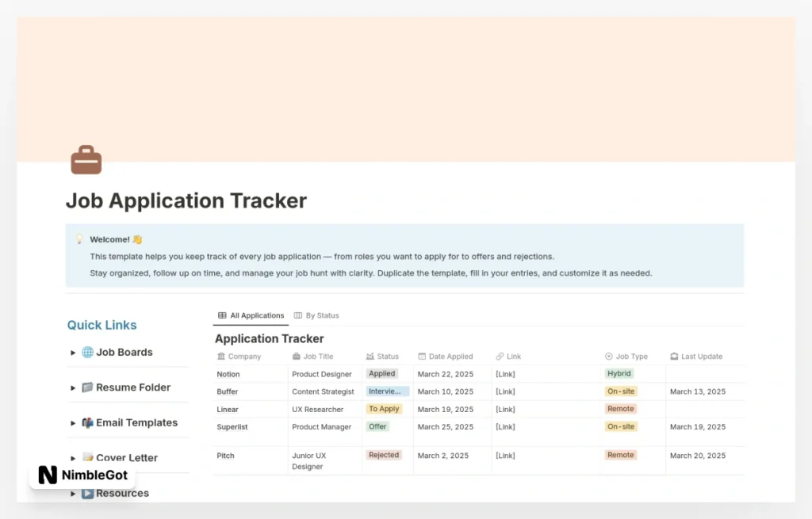This screenshot has width=812, height=519.
Task: Click the March 13, 2025 last update cell
Action: click(x=705, y=391)
